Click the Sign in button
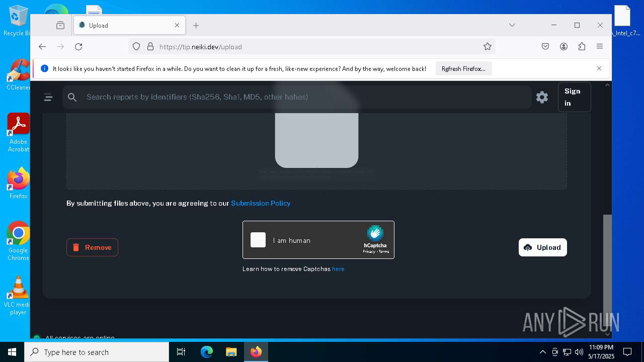Viewport: 644px width, 362px height. [x=574, y=97]
